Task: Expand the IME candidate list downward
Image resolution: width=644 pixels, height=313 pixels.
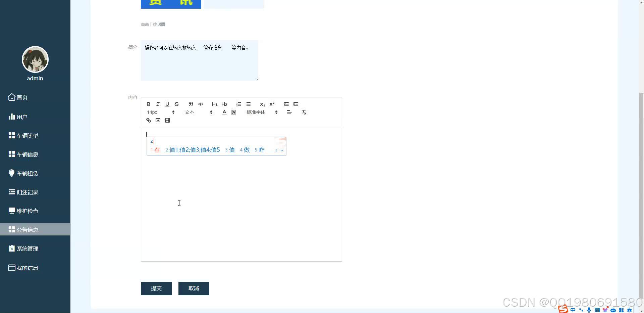Action: 281,150
